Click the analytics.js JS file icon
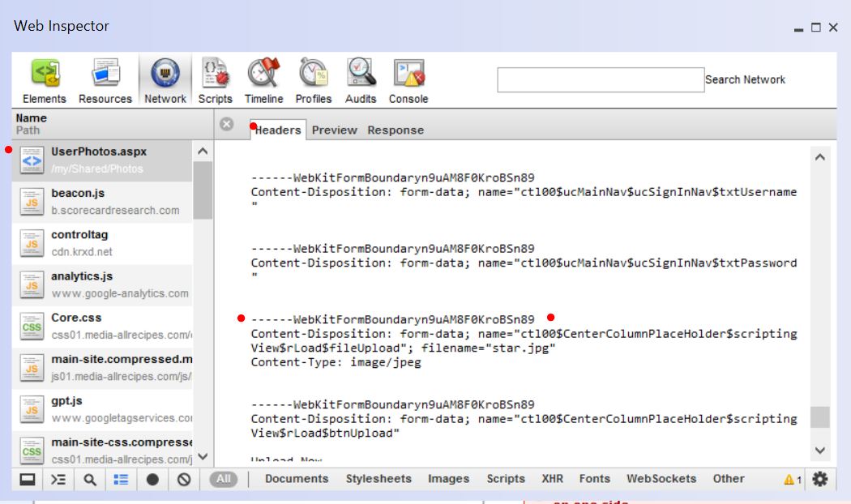Viewport: 851px width, 504px height. (32, 285)
